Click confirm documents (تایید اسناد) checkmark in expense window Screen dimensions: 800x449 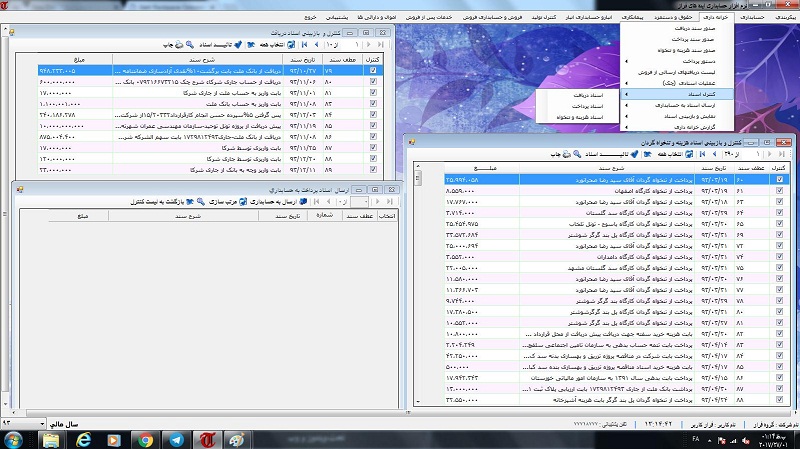tap(634, 154)
